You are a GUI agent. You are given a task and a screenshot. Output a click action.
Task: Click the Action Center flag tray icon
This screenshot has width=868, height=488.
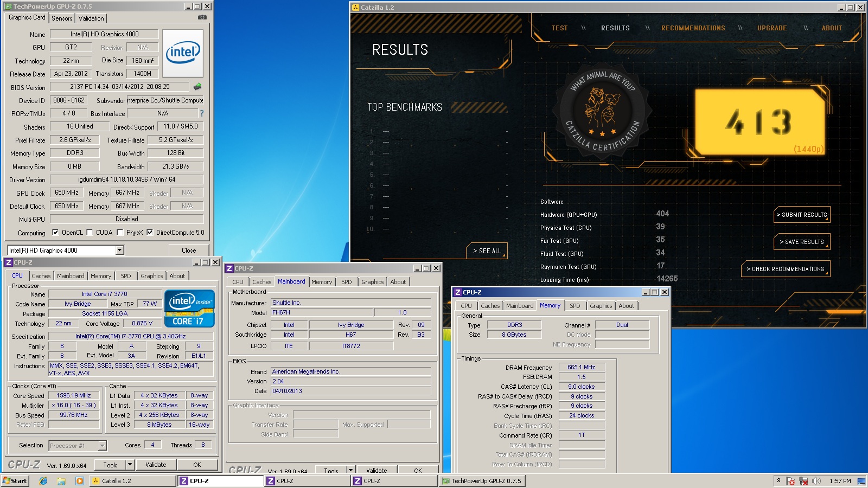coord(790,481)
